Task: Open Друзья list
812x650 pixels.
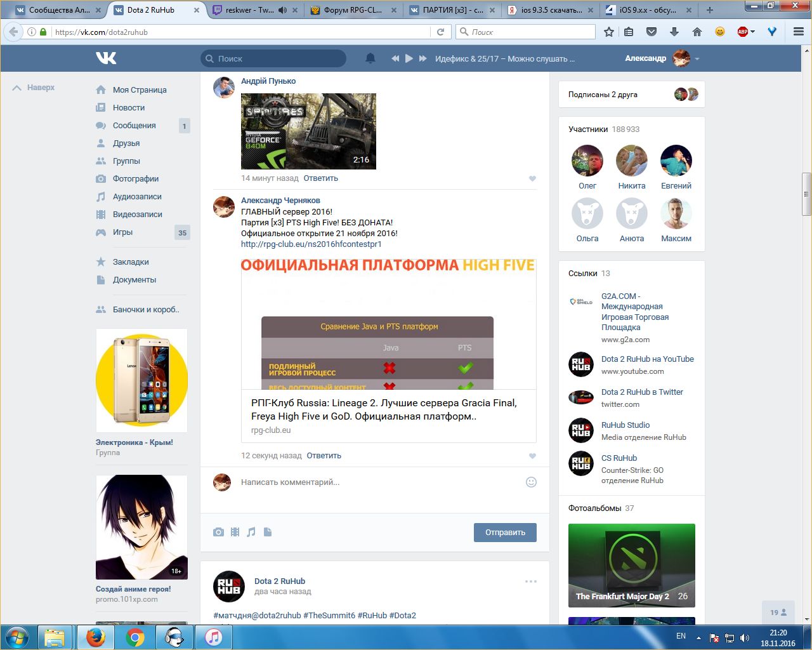Action: (126, 143)
